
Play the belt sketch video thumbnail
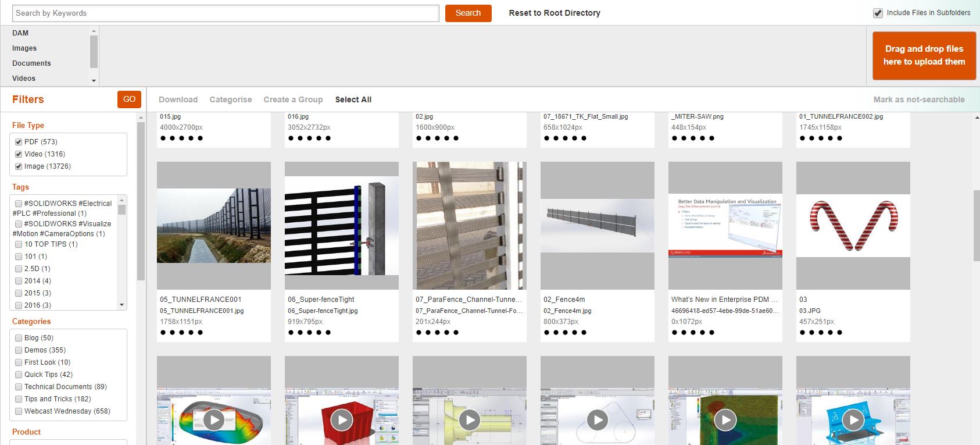click(x=598, y=419)
